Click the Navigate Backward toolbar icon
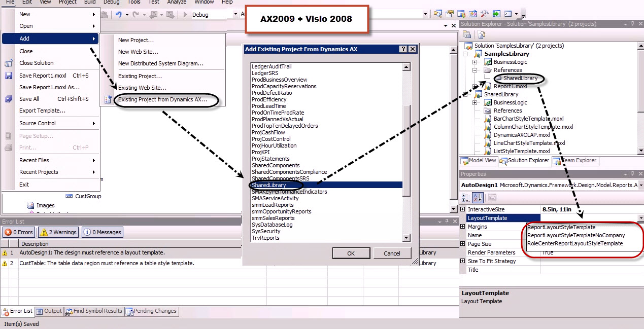The width and height of the screenshot is (644, 329). (x=154, y=15)
